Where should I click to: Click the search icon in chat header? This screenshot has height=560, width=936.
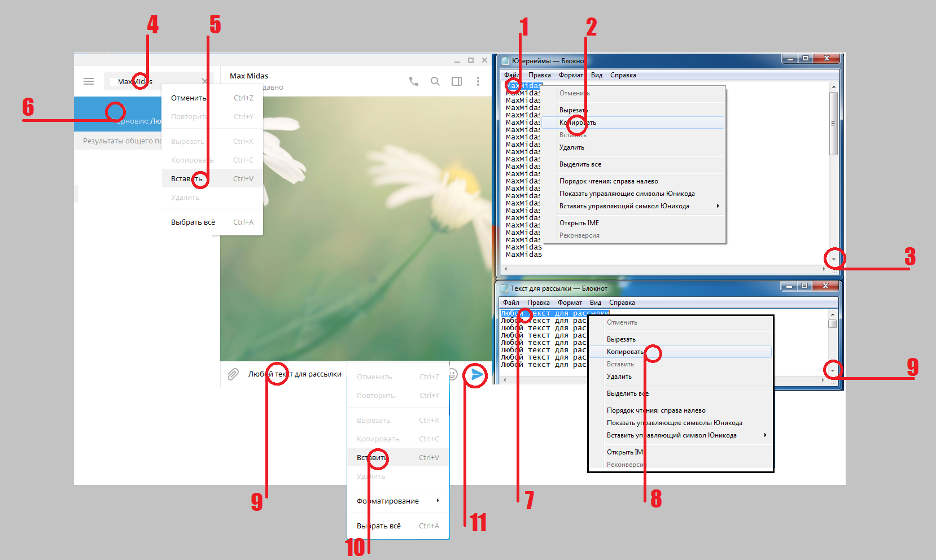435,81
